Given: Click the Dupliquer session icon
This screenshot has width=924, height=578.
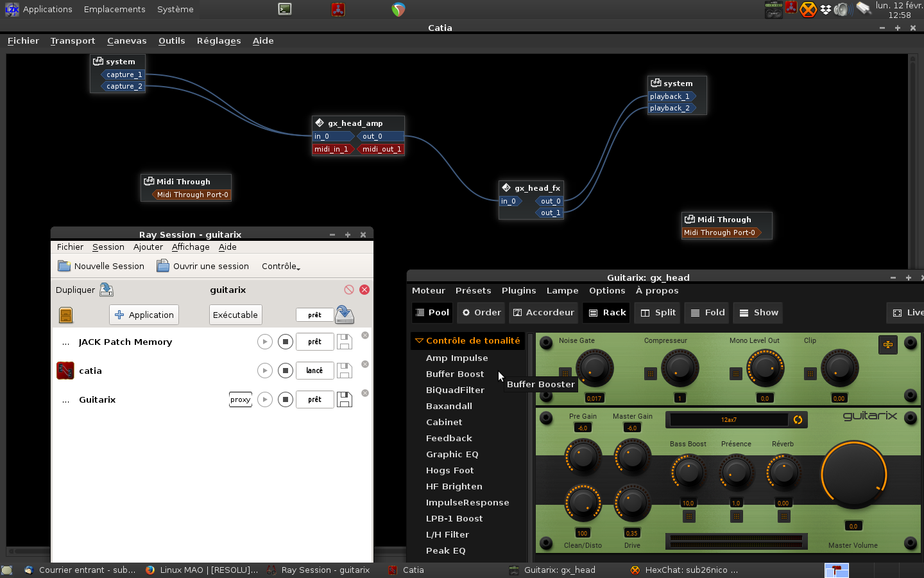Looking at the screenshot, I should coord(107,290).
